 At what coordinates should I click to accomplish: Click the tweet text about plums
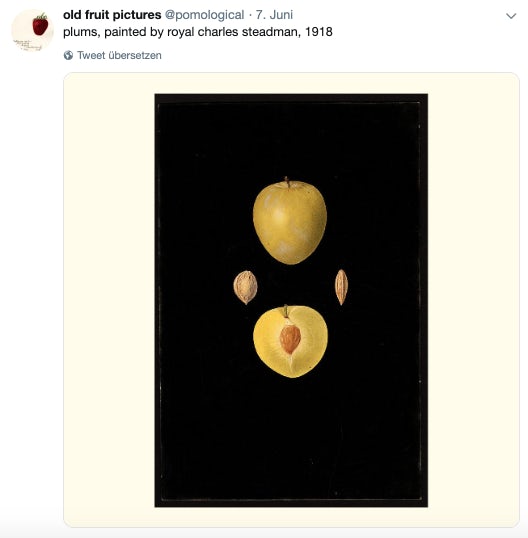[x=198, y=32]
